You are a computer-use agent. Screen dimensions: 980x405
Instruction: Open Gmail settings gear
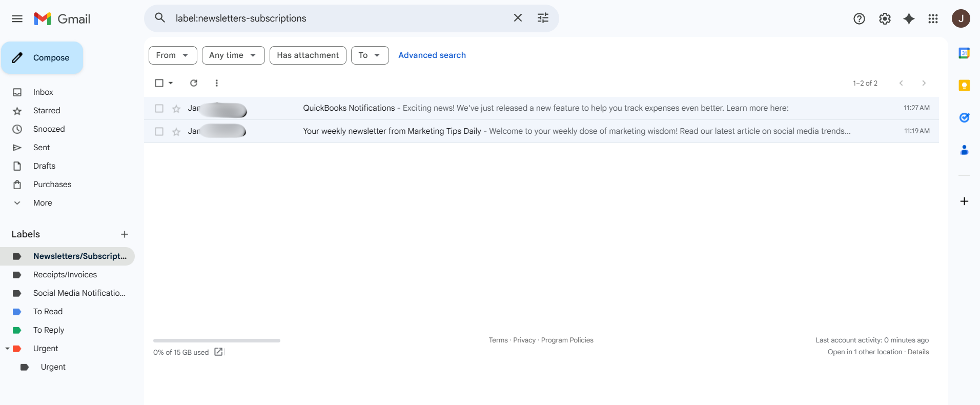(x=885, y=19)
